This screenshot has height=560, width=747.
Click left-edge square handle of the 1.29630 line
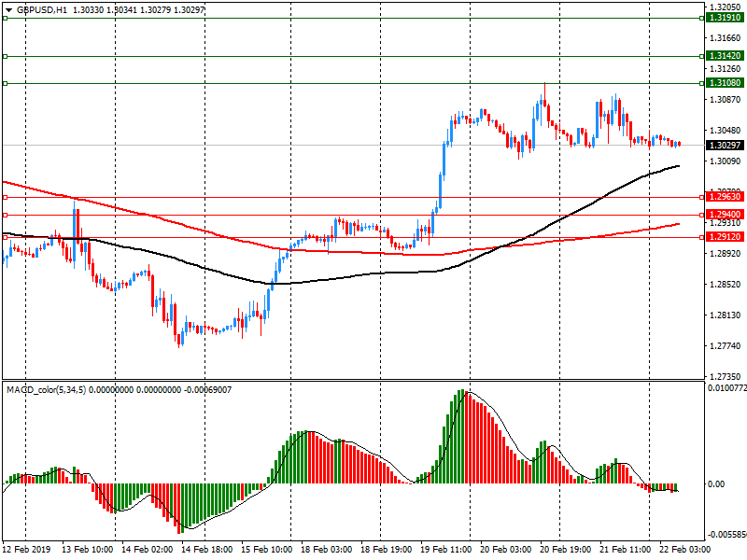point(5,197)
